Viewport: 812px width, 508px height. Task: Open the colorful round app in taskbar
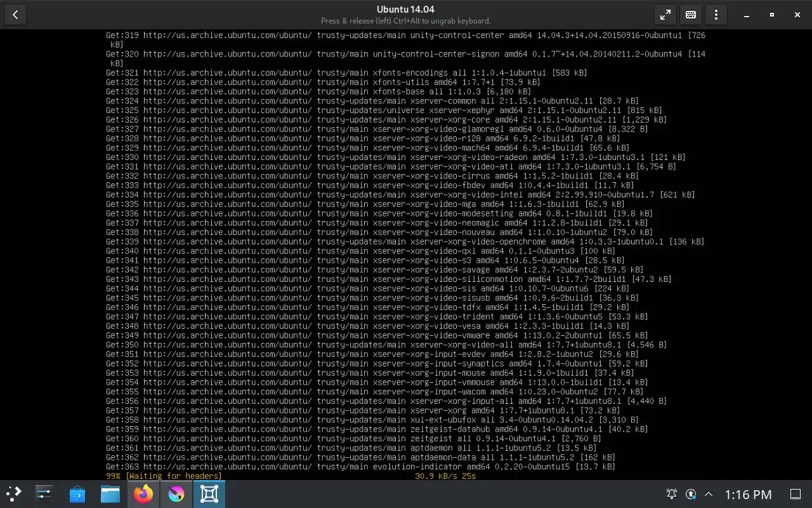176,494
